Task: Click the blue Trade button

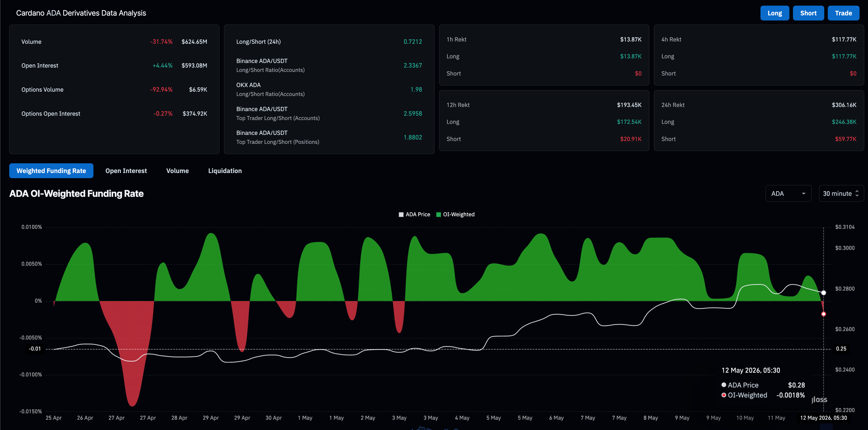Action: [x=843, y=13]
